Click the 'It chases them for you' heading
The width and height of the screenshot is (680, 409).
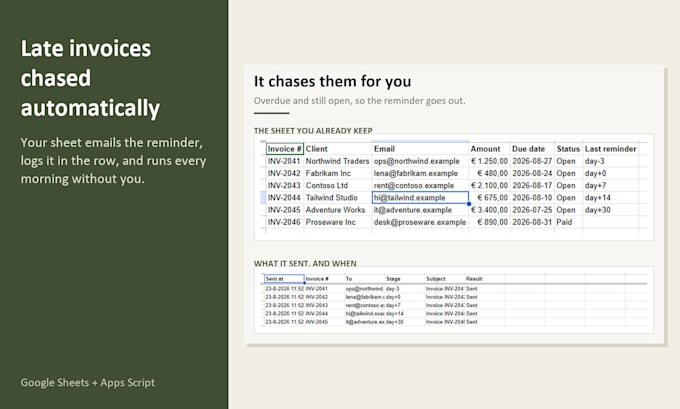[x=333, y=82]
